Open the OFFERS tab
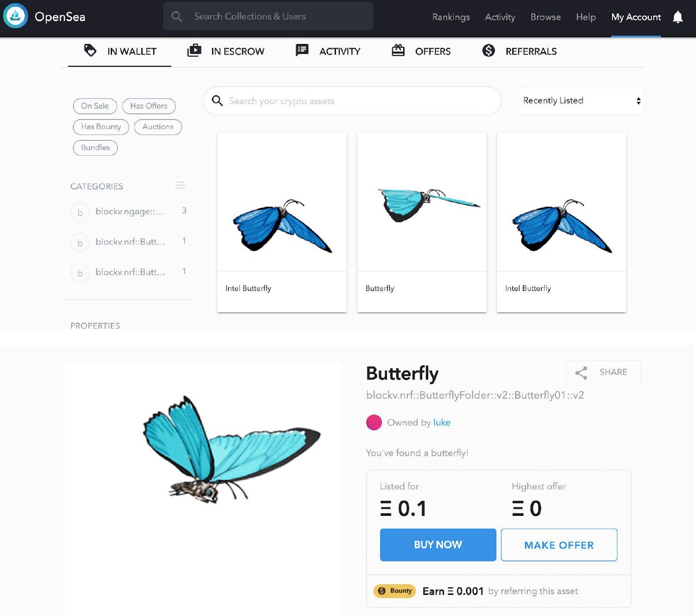Viewport: 696px width, 616px height. point(421,51)
